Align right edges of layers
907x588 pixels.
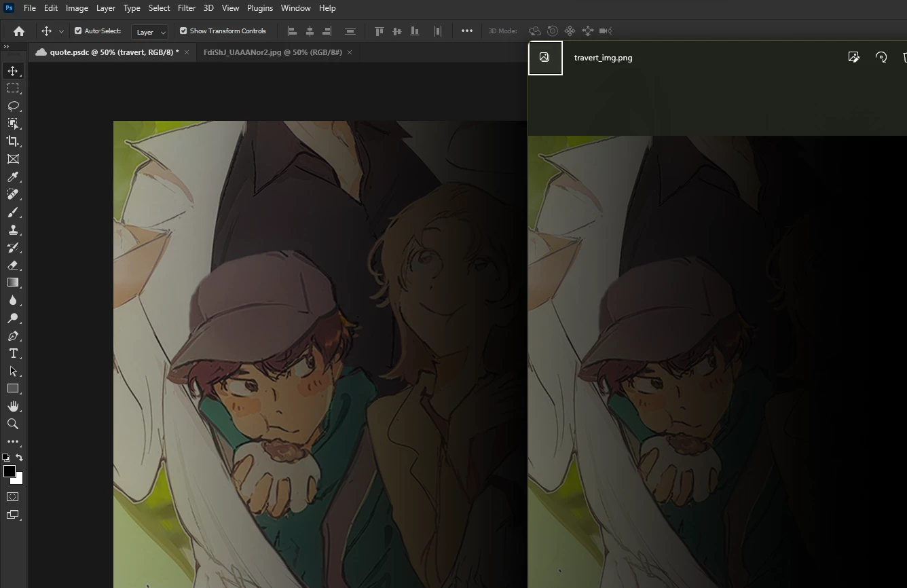(327, 31)
